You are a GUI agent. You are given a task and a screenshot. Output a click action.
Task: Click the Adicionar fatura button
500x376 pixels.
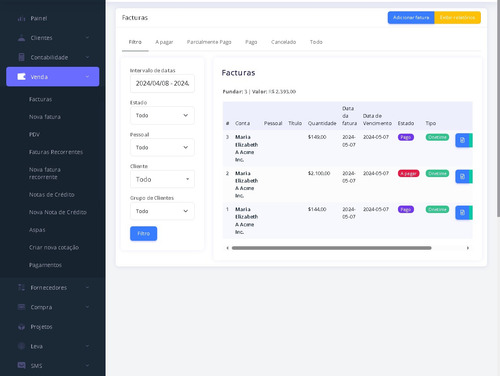click(411, 18)
